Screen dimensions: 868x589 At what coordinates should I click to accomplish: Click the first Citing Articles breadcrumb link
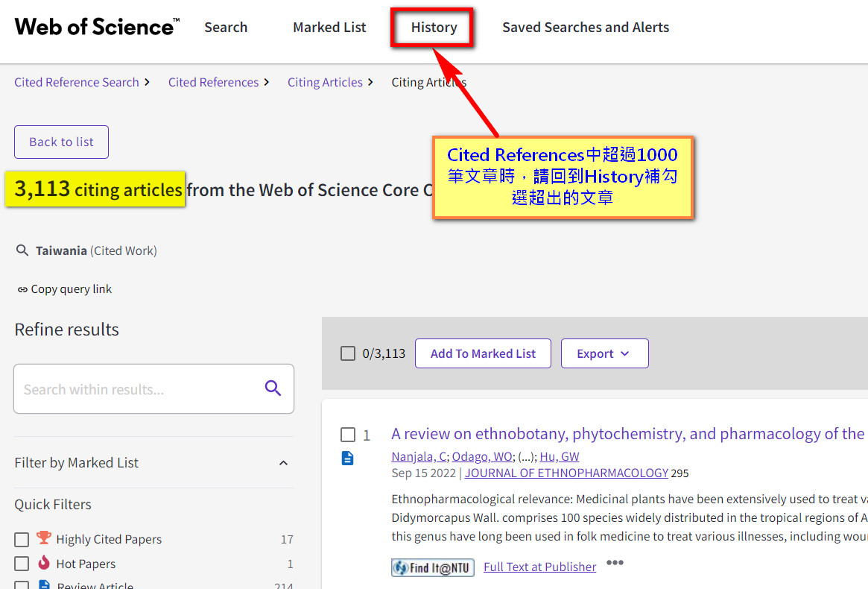[x=325, y=82]
